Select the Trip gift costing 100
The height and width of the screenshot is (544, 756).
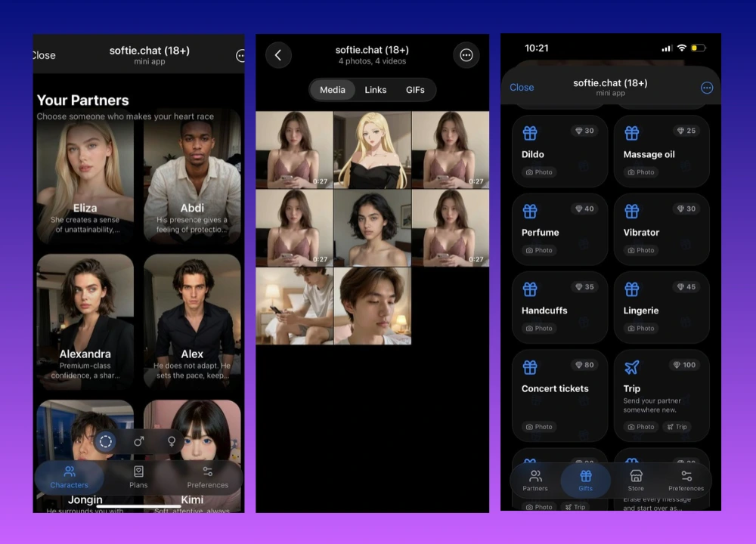[661, 396]
